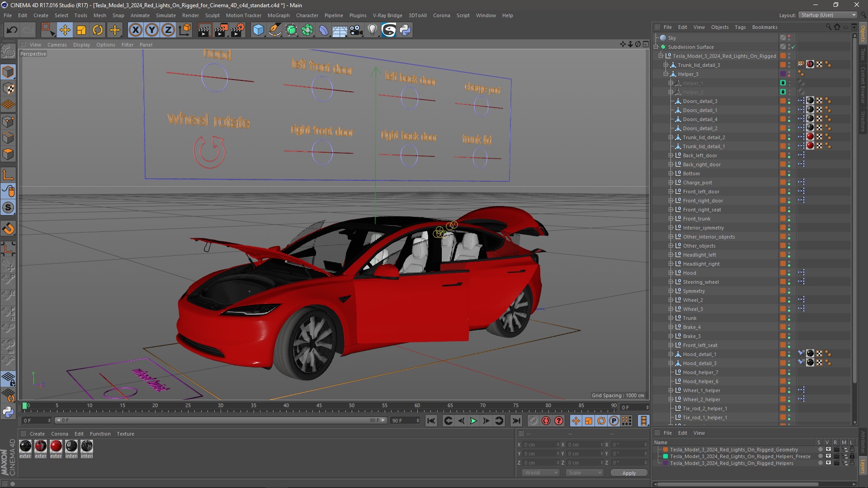This screenshot has width=868, height=488.
Task: Click Helper_1 green layer swatch
Action: 783,83
